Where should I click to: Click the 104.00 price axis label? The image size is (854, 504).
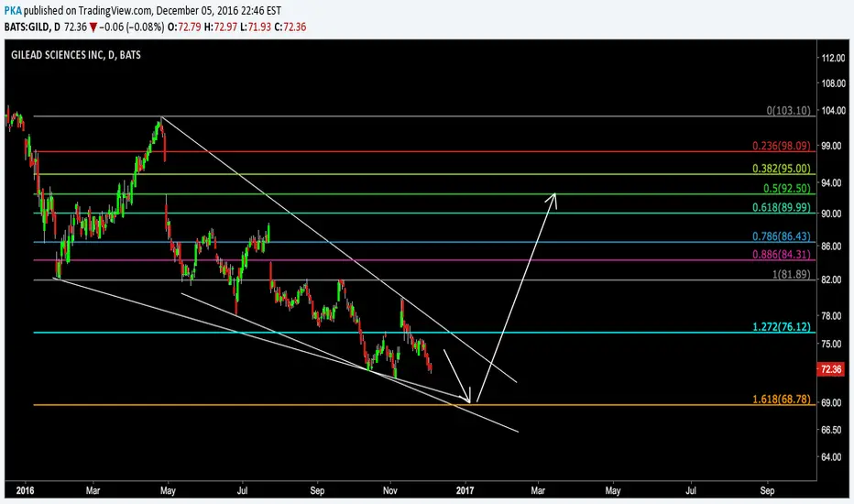[x=833, y=110]
